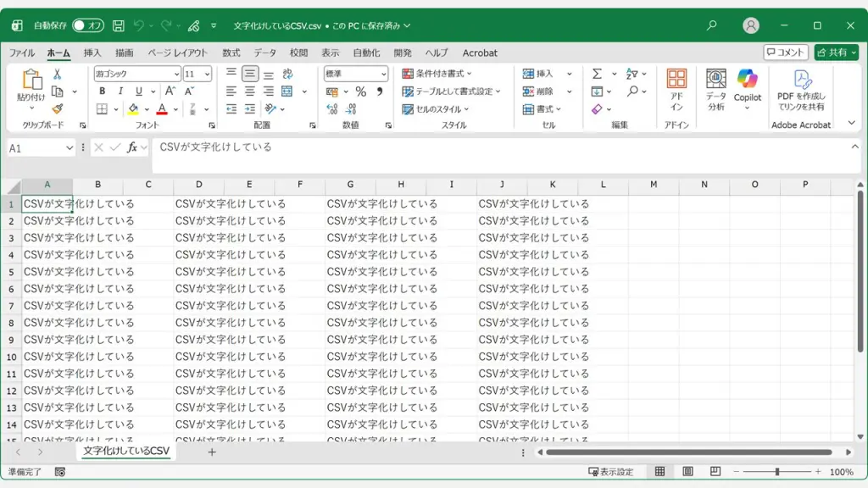Toggle underline formatting
This screenshot has width=868, height=488.
click(x=139, y=91)
